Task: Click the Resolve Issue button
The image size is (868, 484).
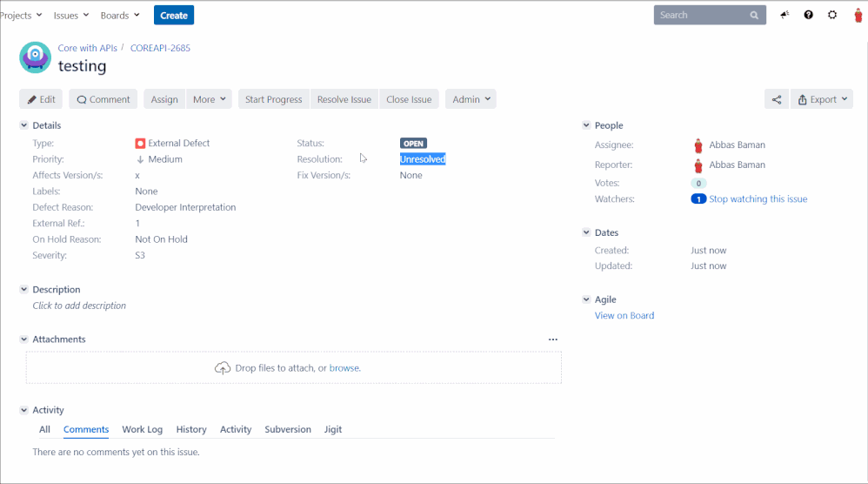Action: pyautogui.click(x=344, y=100)
